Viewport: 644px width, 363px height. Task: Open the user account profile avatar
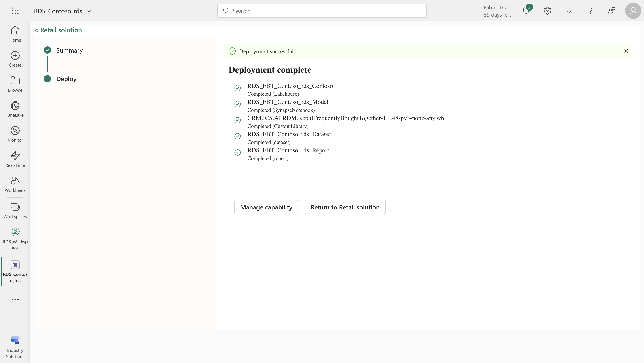coord(633,11)
